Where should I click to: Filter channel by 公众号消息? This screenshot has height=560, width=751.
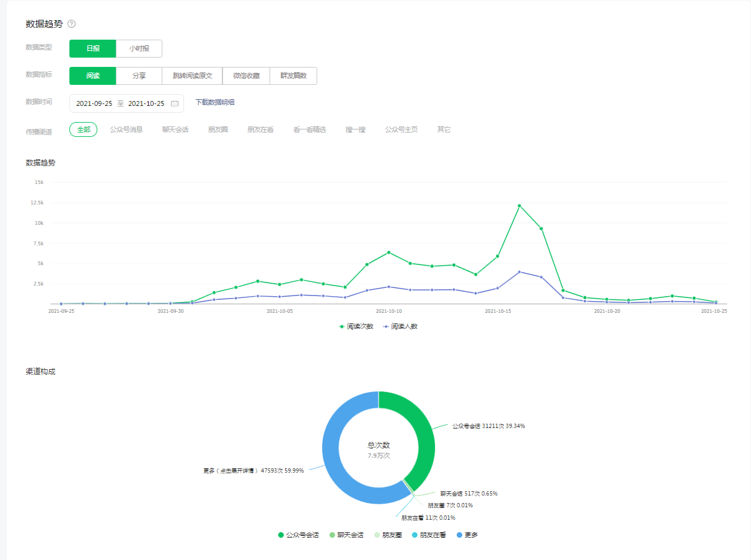[x=126, y=129]
